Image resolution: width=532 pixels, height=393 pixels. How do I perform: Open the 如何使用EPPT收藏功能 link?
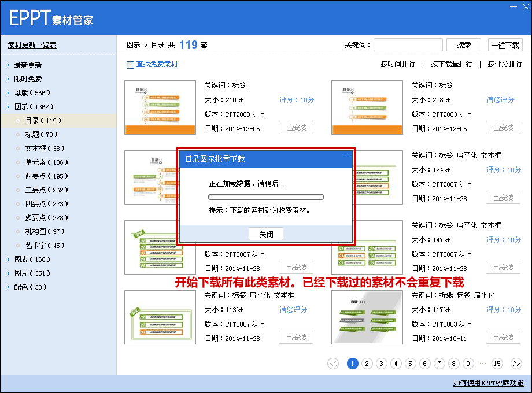pyautogui.click(x=488, y=383)
